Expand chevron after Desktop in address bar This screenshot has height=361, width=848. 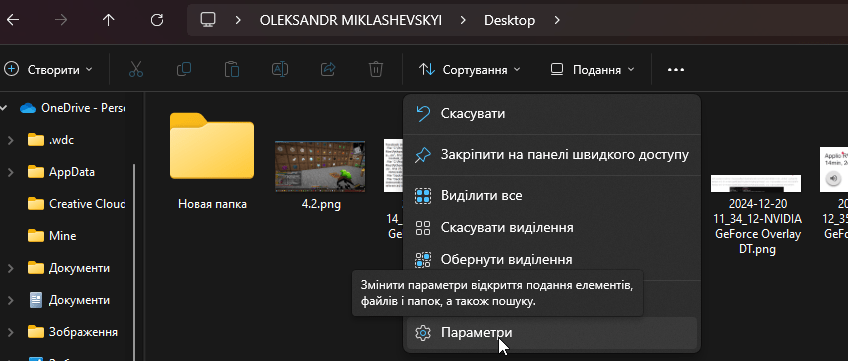point(558,21)
